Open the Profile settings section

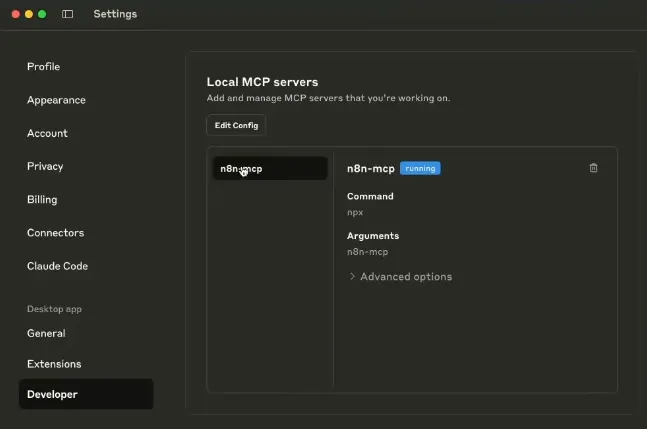(x=44, y=66)
